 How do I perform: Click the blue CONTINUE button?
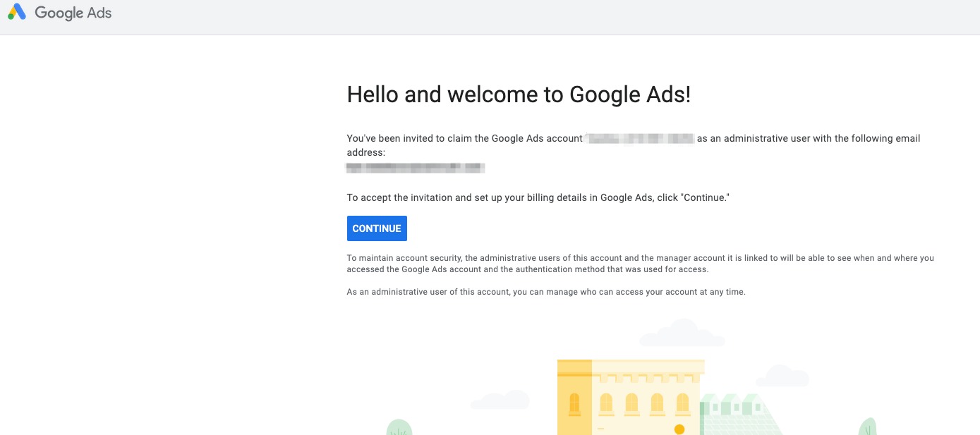pyautogui.click(x=377, y=228)
